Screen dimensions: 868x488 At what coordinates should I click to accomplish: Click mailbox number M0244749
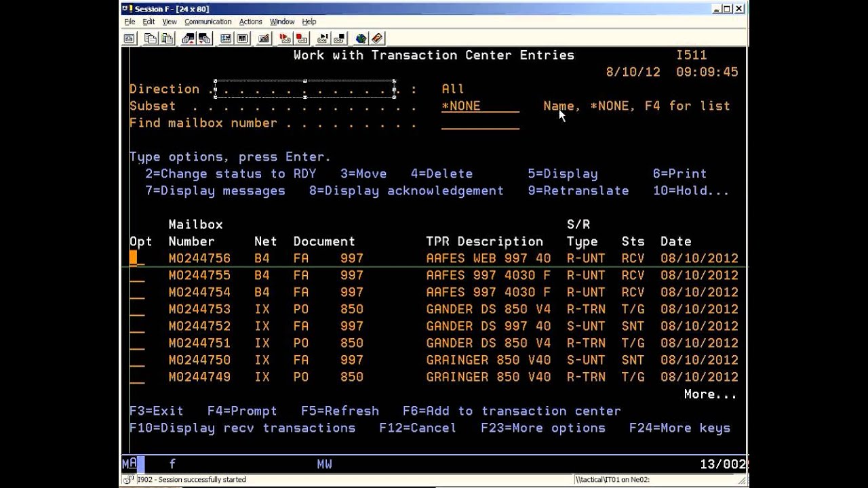199,377
